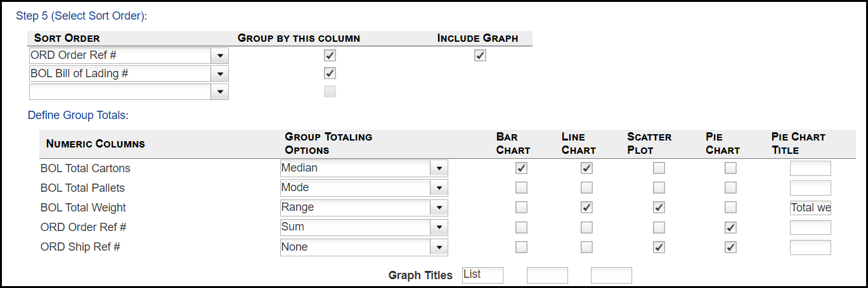Viewport: 868px width, 288px height.
Task: Uncheck Bar Chart for BOL Total Cartons
Action: (x=521, y=168)
